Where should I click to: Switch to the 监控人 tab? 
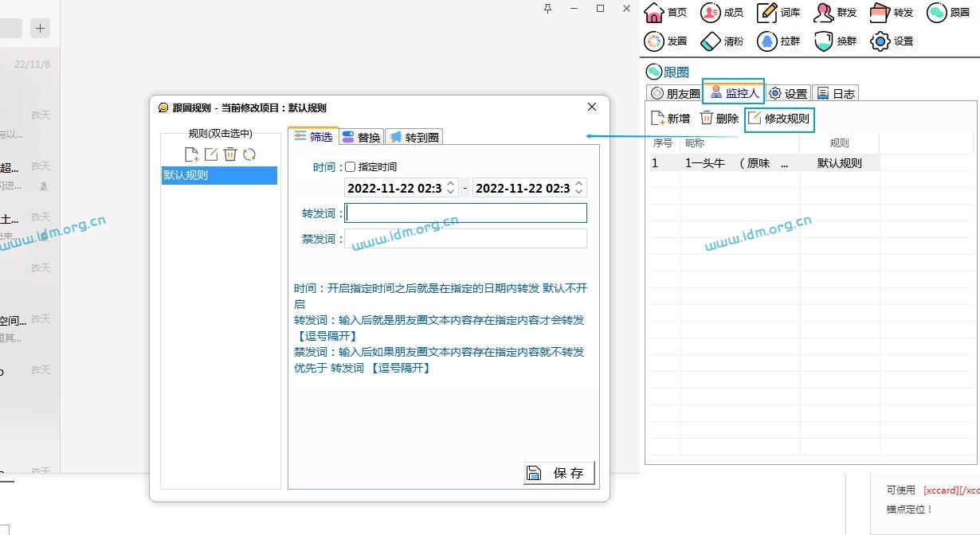click(x=733, y=92)
